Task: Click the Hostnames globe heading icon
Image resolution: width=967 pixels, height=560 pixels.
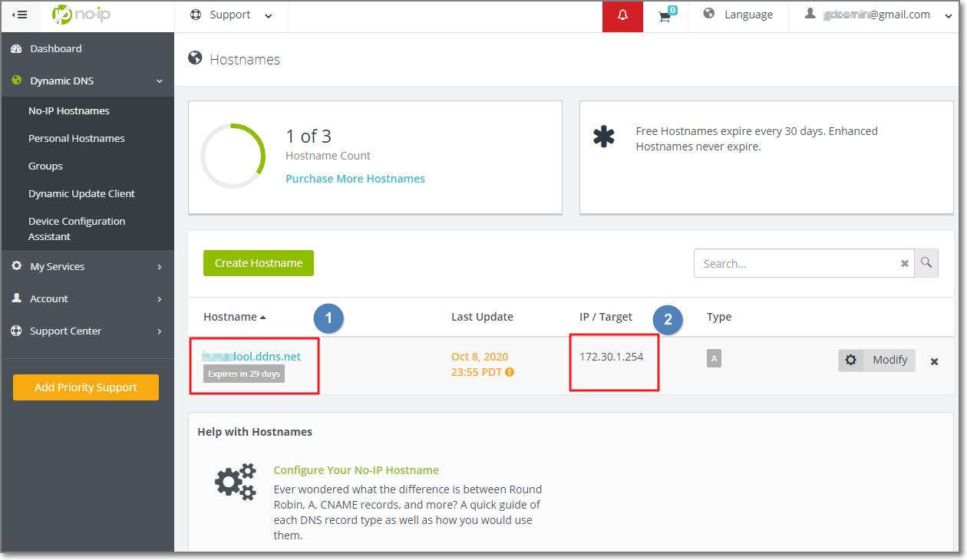Action: click(x=195, y=58)
